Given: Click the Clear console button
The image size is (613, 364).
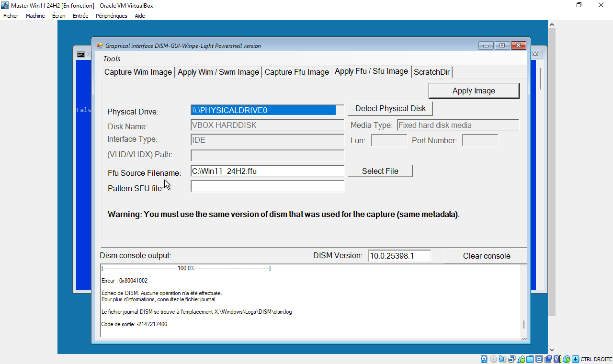Looking at the screenshot, I should click(486, 256).
